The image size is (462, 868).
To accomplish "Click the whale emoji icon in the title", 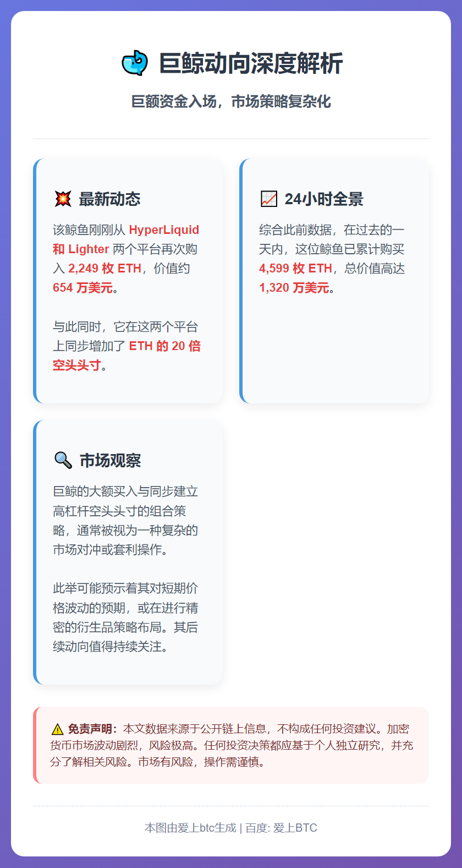I will (135, 63).
